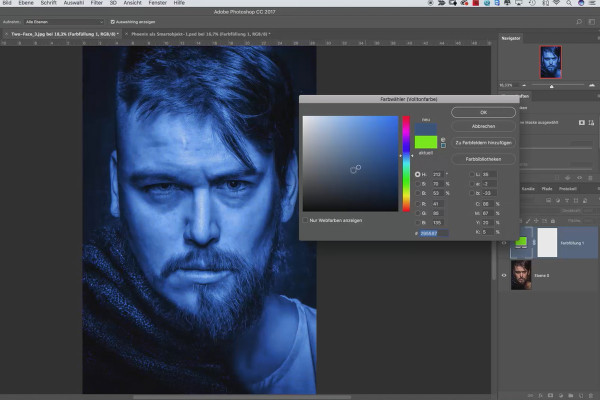Screen dimensions: 600x400
Task: Click the lock all padlock icon in Layers
Action: pos(553,221)
